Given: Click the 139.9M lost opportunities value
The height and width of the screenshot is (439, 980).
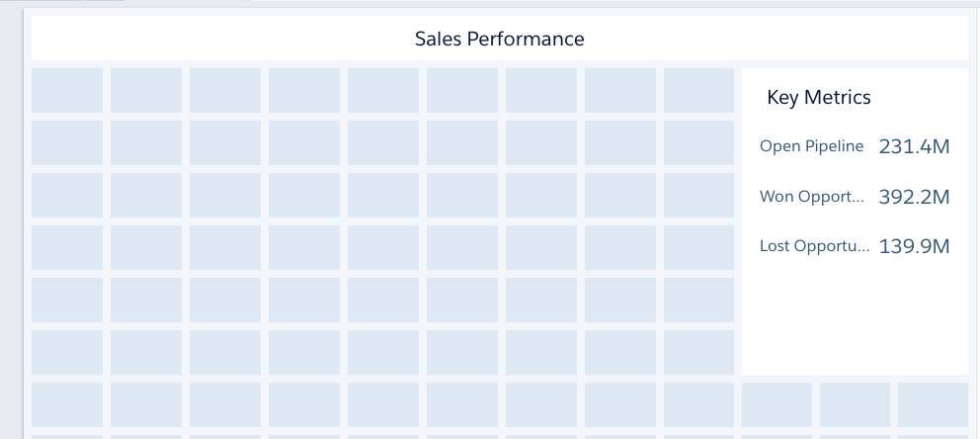Looking at the screenshot, I should [914, 247].
